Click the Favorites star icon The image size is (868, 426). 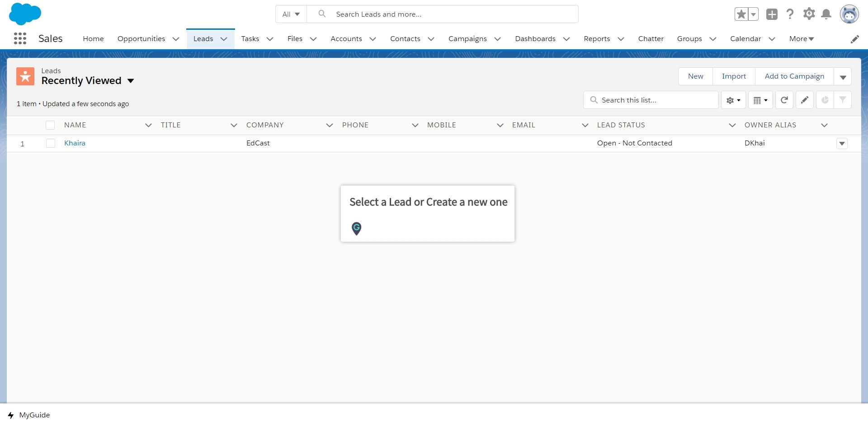[741, 14]
